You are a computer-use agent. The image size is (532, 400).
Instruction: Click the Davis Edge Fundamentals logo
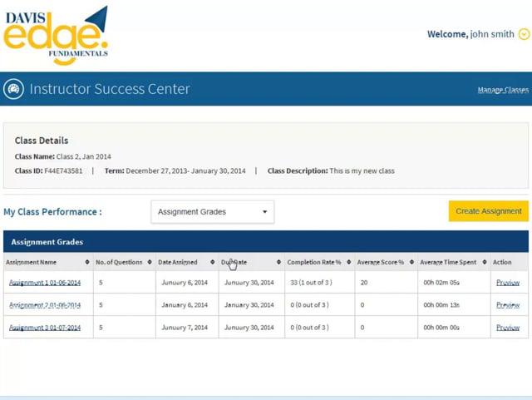click(x=56, y=35)
